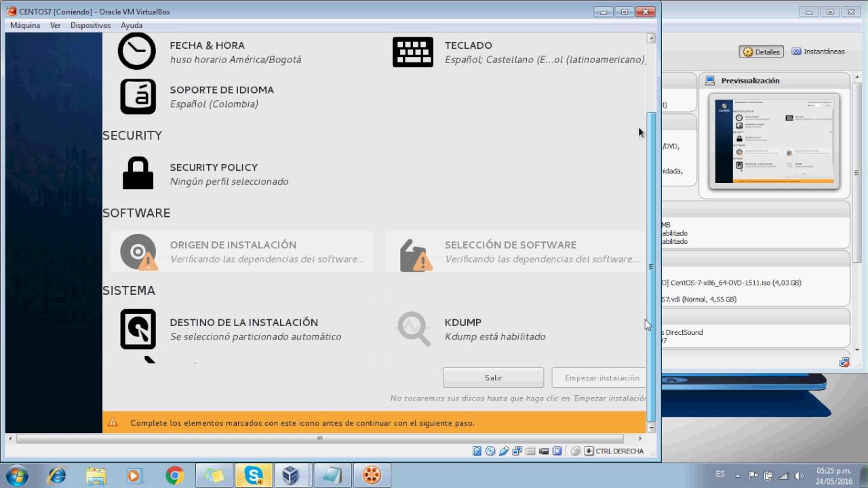Launch Internet Explorer from the taskbar
Screen dimensions: 868x488
pos(57,476)
